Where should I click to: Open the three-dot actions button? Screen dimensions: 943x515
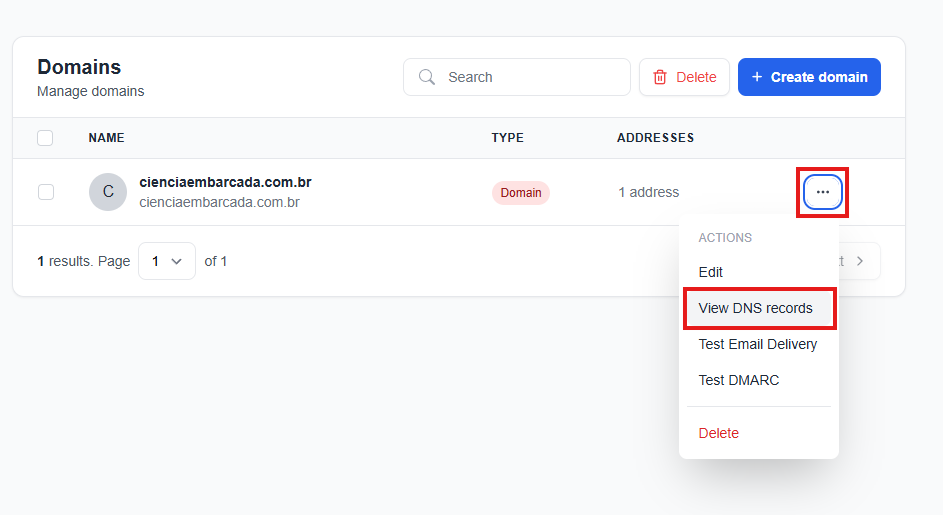(x=823, y=192)
